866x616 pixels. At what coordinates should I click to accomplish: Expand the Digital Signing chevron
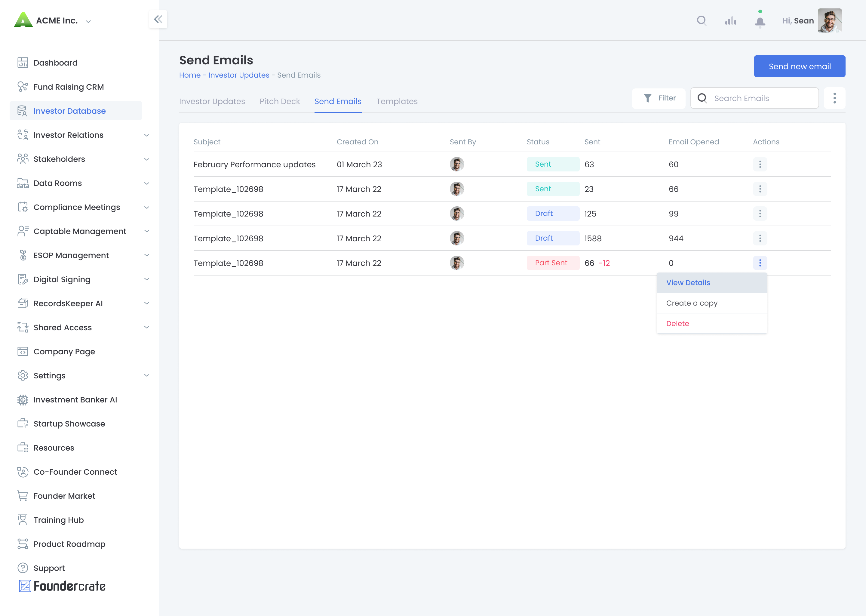click(147, 279)
